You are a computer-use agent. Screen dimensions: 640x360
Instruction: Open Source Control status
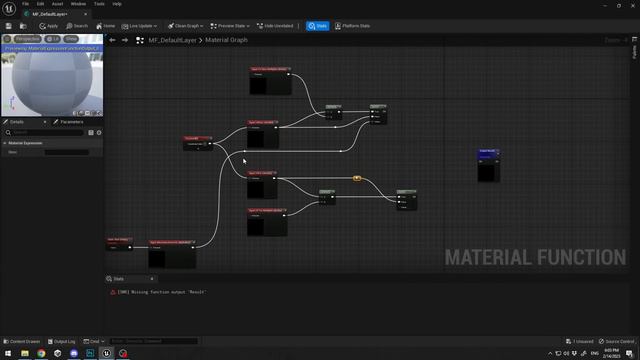[617, 341]
